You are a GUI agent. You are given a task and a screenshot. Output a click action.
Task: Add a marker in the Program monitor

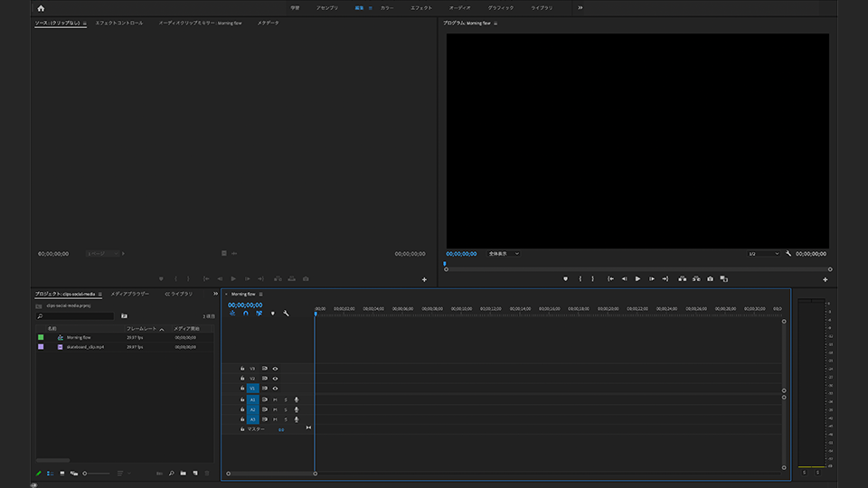click(565, 278)
